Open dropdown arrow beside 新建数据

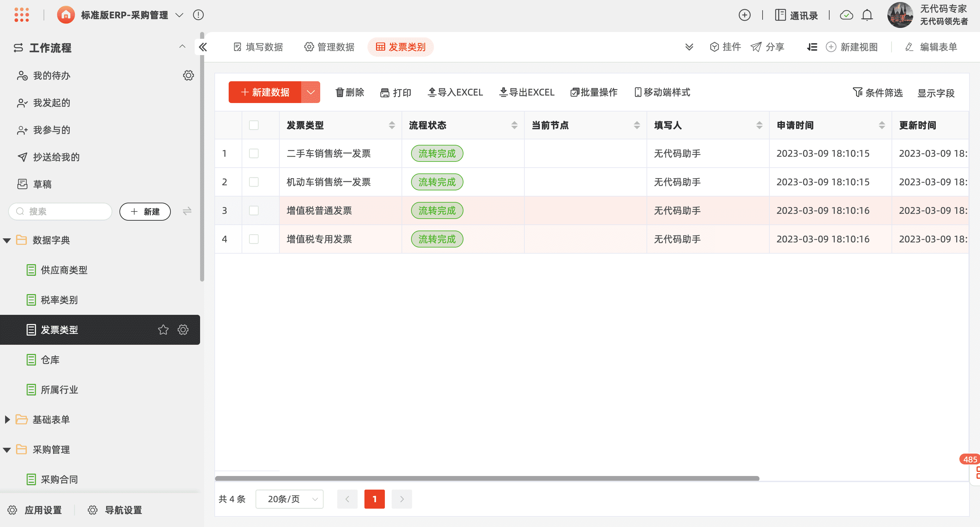coord(310,92)
